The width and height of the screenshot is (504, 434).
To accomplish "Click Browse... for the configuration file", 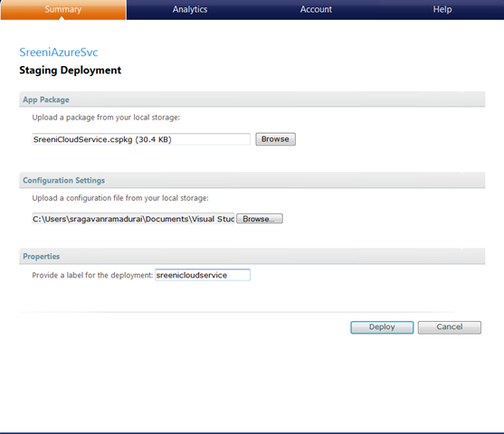I will [260, 219].
